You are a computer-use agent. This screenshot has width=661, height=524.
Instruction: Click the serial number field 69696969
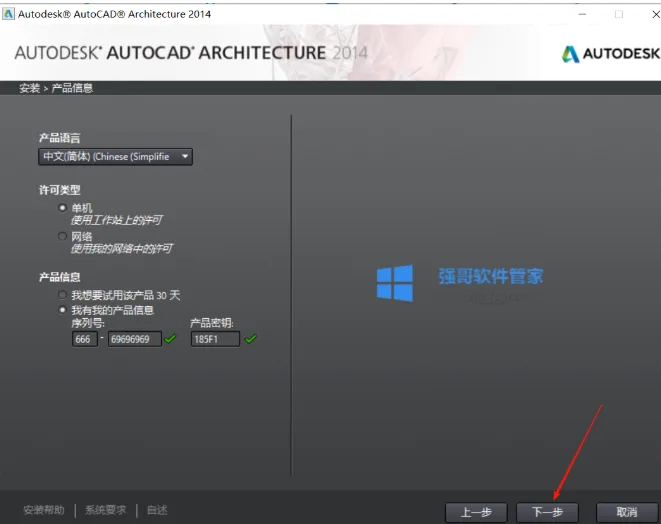point(135,339)
